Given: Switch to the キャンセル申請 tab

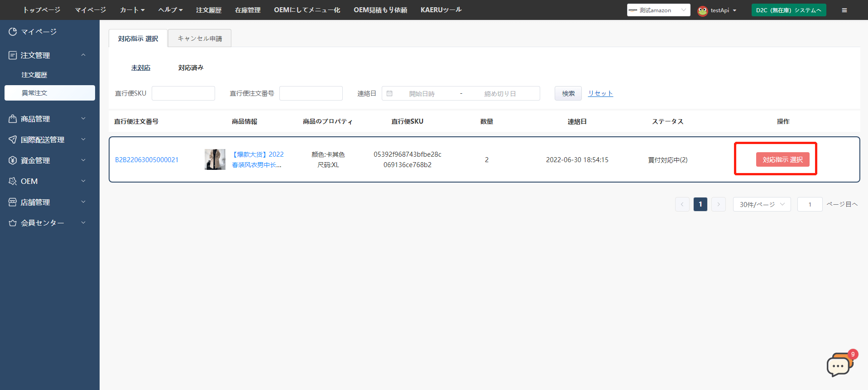Looking at the screenshot, I should coord(200,39).
